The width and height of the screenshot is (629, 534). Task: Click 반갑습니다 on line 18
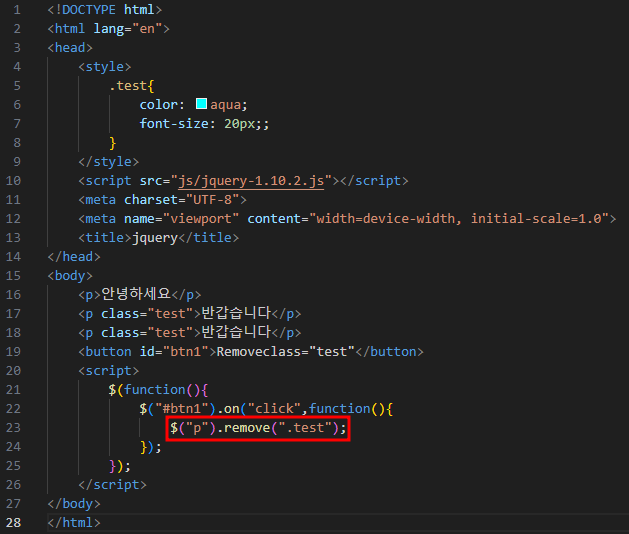tap(236, 332)
